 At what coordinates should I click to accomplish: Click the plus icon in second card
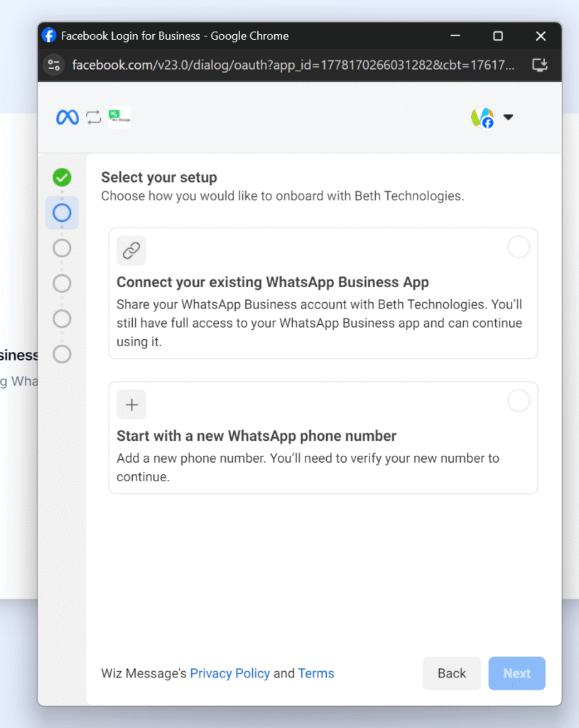click(131, 405)
